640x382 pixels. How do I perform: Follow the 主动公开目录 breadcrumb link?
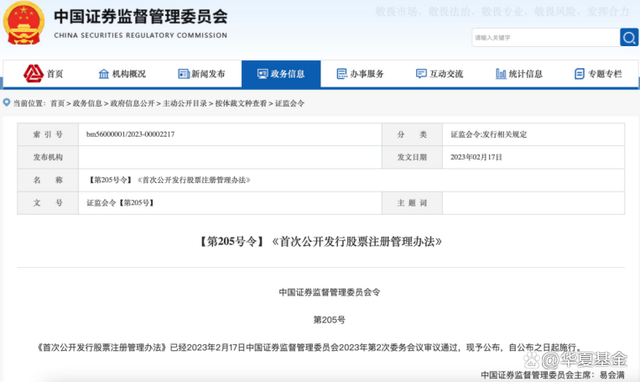[x=185, y=103]
